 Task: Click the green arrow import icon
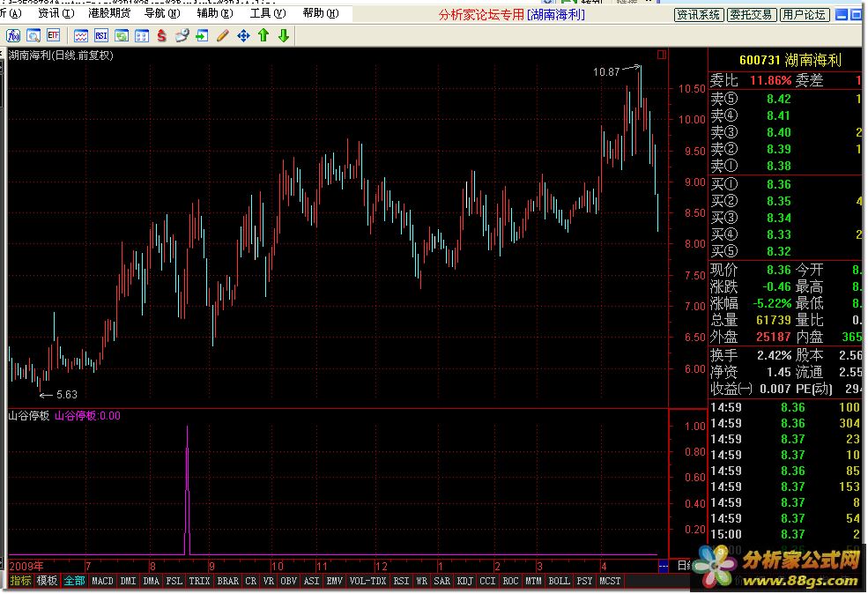(202, 36)
